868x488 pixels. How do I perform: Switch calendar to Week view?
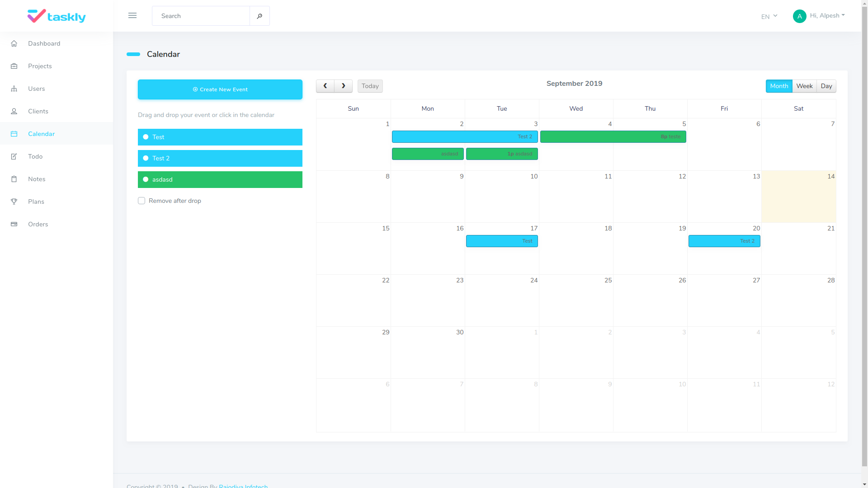point(804,86)
